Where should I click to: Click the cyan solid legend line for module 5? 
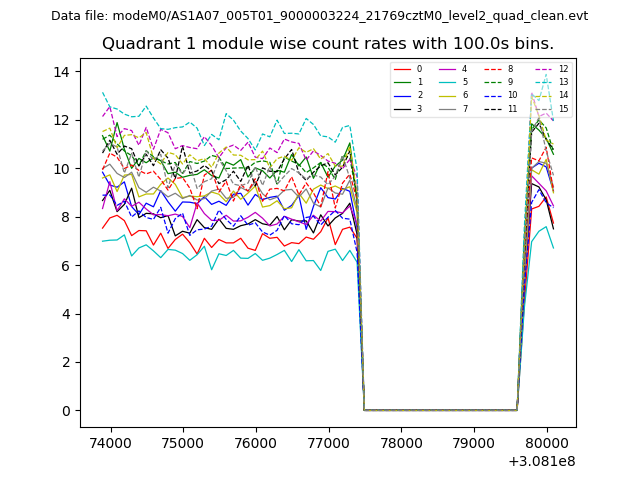click(x=447, y=82)
